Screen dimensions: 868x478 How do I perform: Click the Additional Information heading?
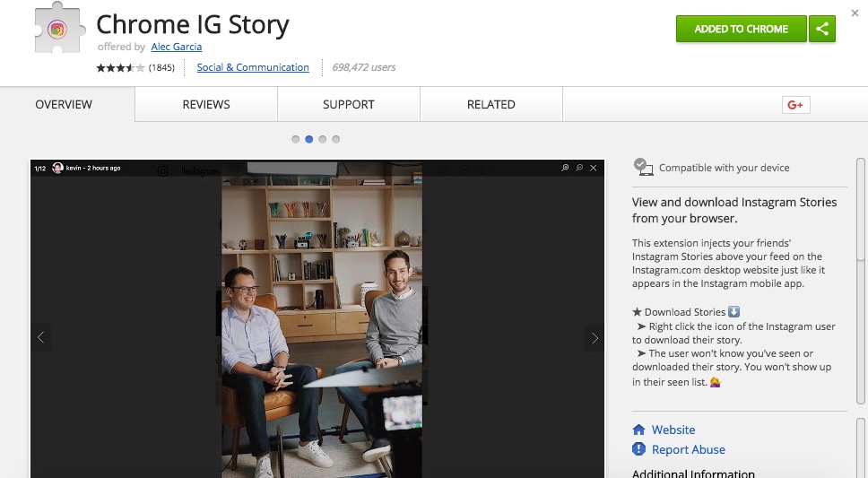(693, 474)
